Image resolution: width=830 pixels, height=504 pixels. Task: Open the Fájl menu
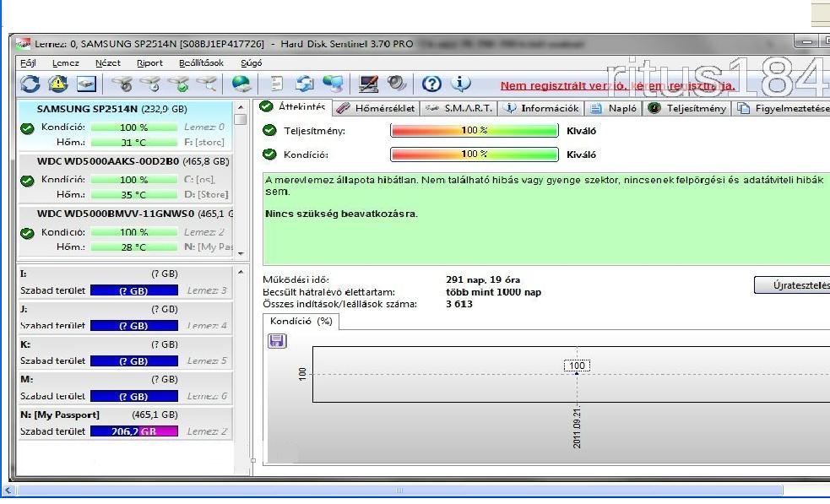click(x=28, y=63)
